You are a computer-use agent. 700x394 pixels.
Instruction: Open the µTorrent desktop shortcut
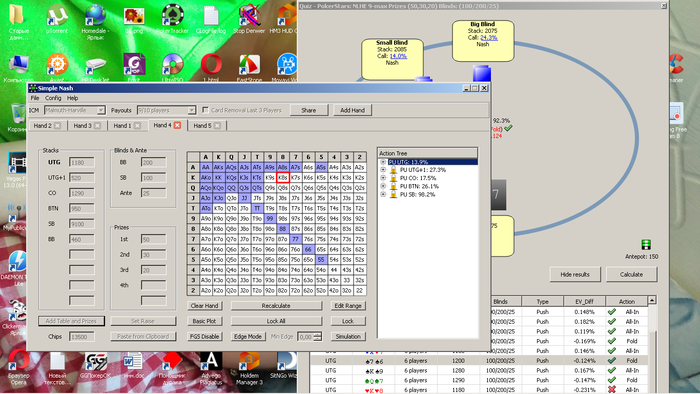[57, 19]
